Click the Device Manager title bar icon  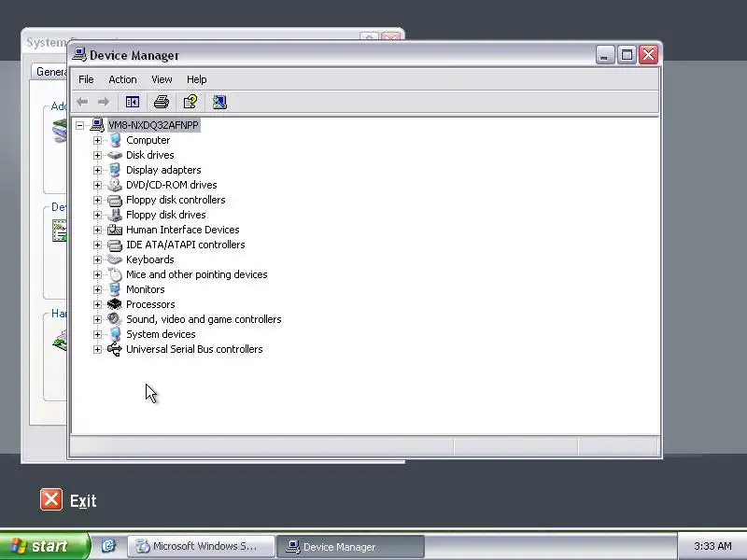[79, 54]
